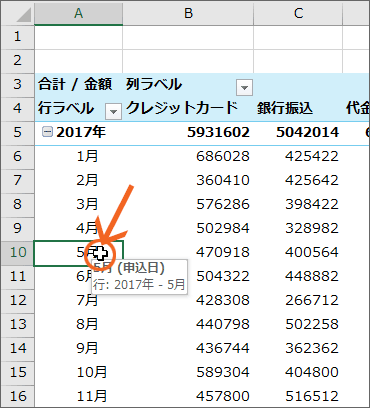Viewport: 370px width, 408px height.
Task: Click the 9月 row label
Action: click(87, 348)
